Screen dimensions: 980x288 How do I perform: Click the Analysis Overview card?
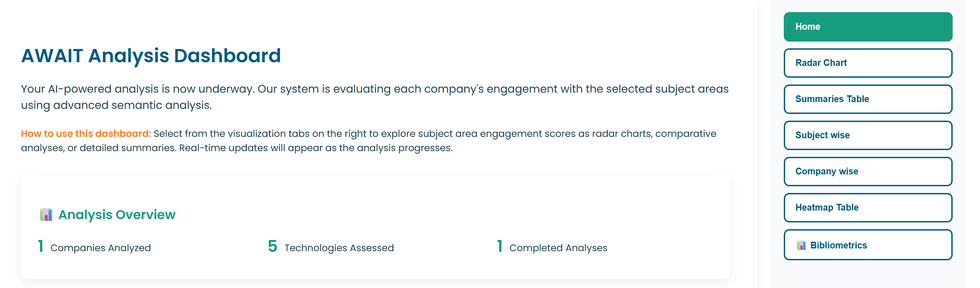click(375, 229)
